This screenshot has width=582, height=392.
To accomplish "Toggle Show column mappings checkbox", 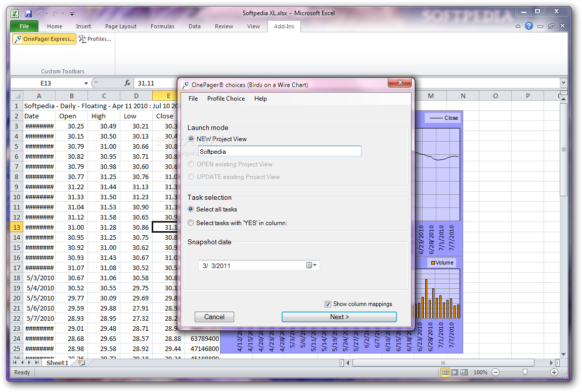I will point(328,304).
